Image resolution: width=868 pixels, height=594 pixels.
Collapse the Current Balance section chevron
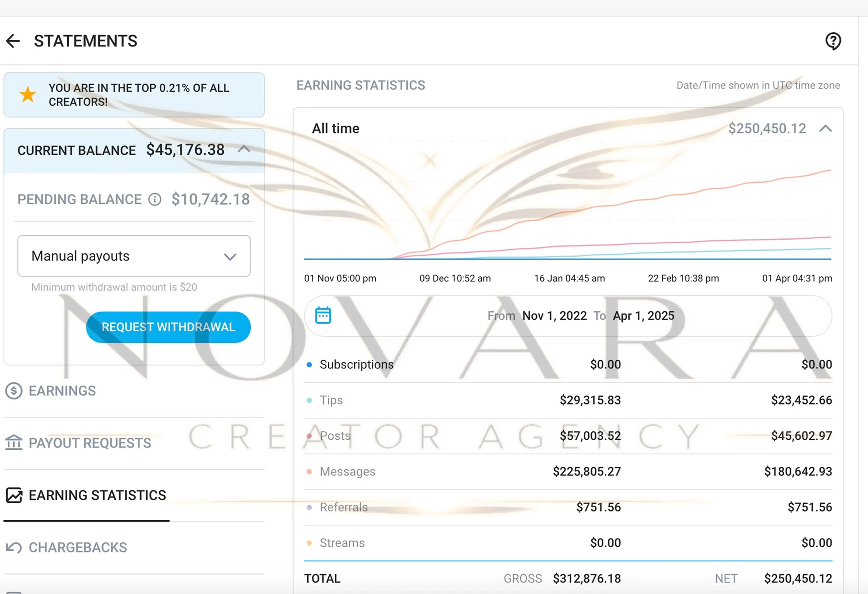(244, 149)
